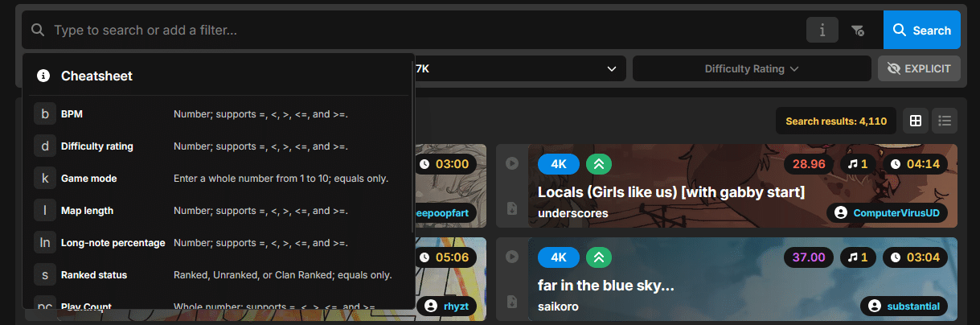Click the note count badge on Locals card

click(858, 164)
